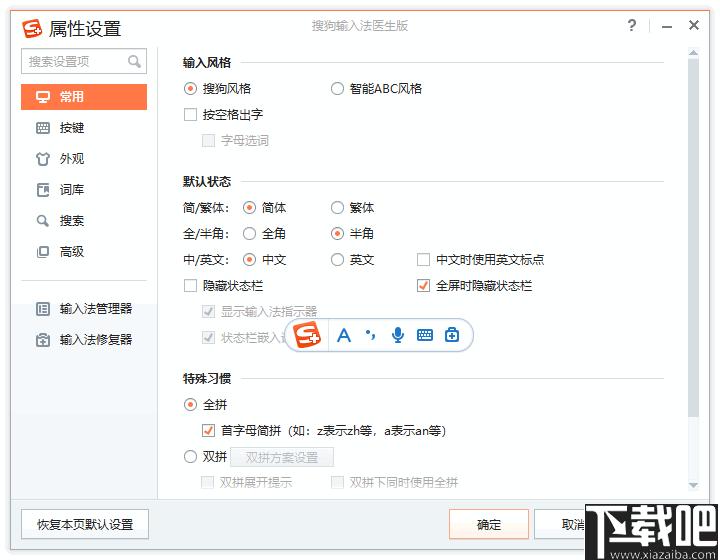Viewport: 720px width, 560px height.
Task: Select 英文 default radio option
Action: pyautogui.click(x=337, y=260)
